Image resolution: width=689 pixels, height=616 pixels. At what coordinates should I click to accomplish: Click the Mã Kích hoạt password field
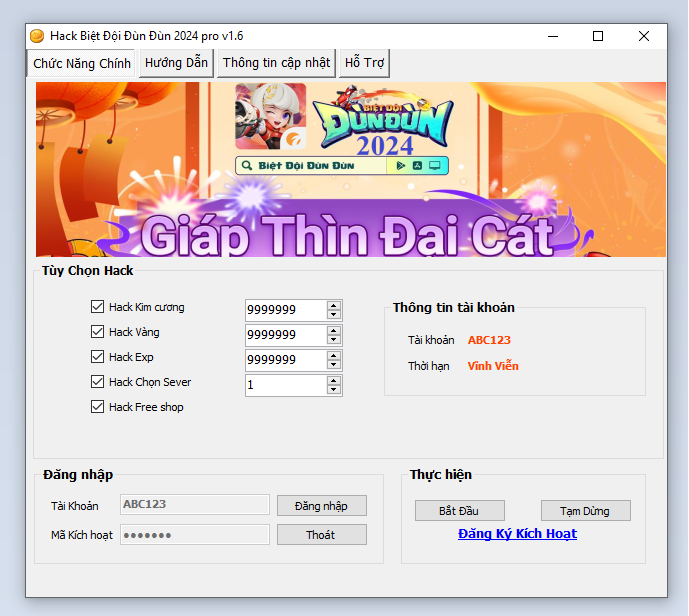195,535
